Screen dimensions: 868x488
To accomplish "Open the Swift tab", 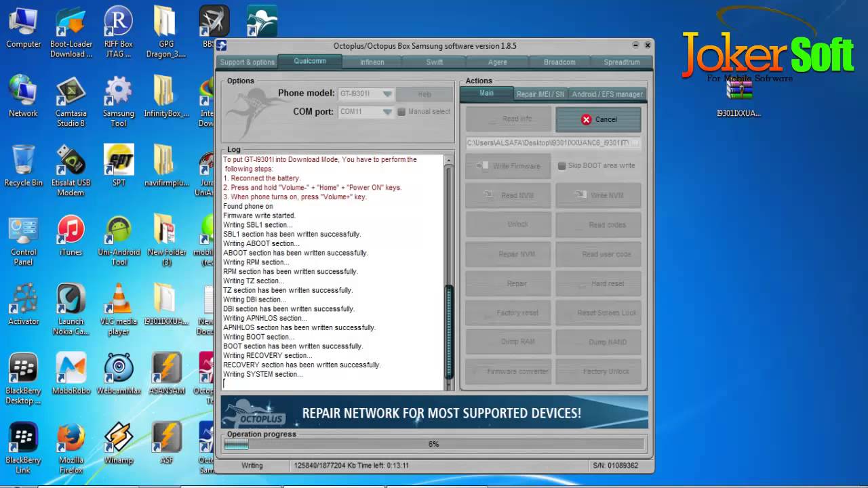I will 435,62.
